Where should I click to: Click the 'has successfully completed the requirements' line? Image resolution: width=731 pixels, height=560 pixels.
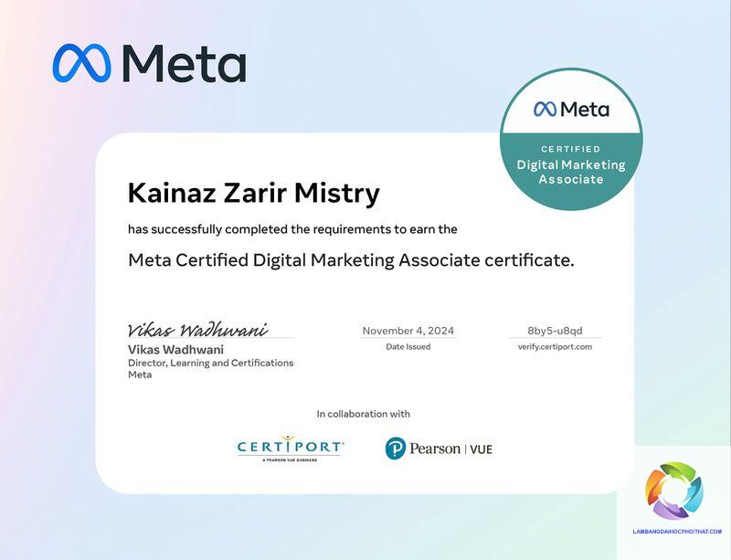click(x=292, y=229)
